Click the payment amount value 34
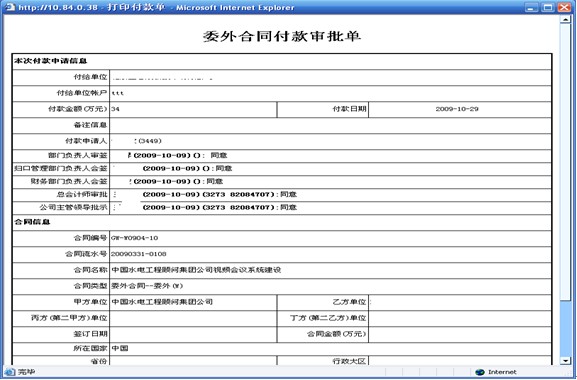The height and width of the screenshot is (380, 577). [115, 109]
